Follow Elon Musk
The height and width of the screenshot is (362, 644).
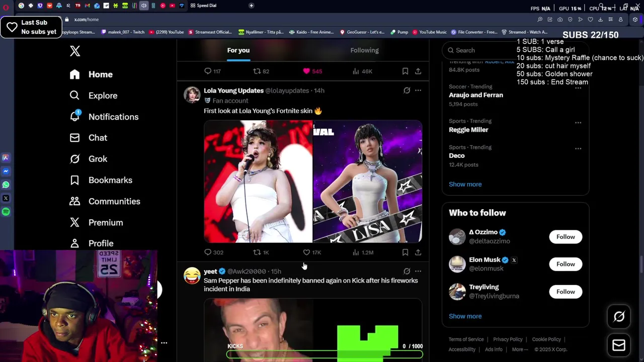(566, 264)
